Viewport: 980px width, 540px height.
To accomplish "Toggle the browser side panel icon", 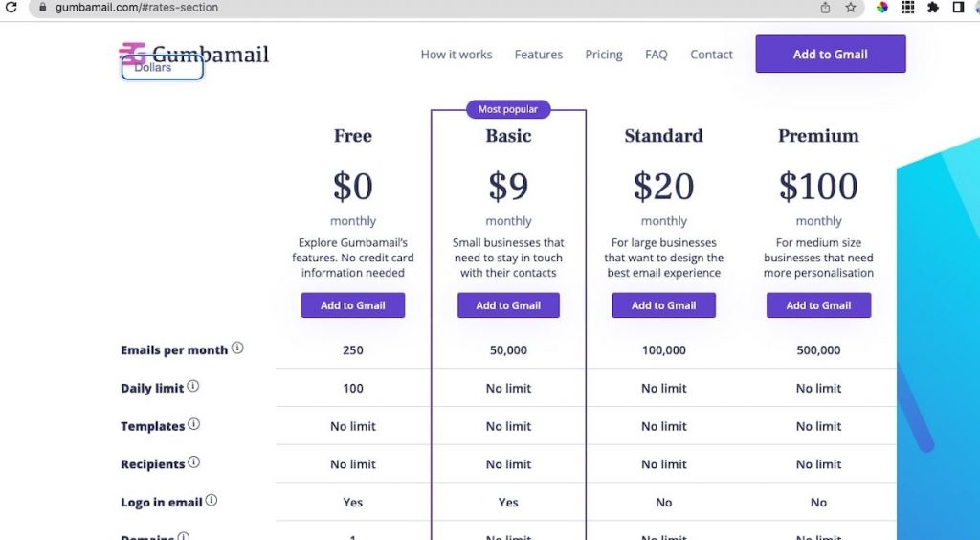I will tap(958, 8).
